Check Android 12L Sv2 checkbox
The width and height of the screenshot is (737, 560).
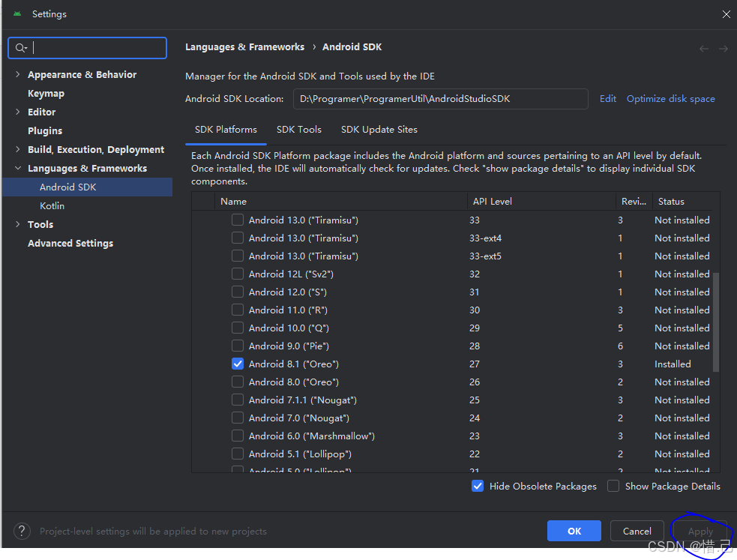tap(238, 274)
